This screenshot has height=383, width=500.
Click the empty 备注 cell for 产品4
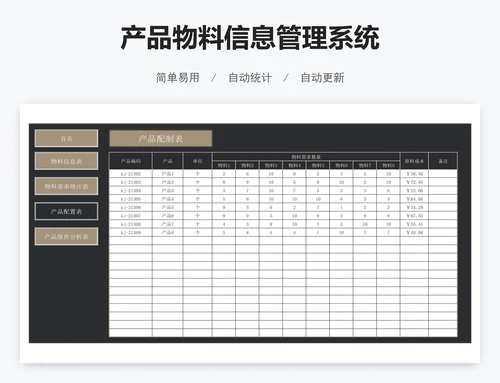coord(443,199)
